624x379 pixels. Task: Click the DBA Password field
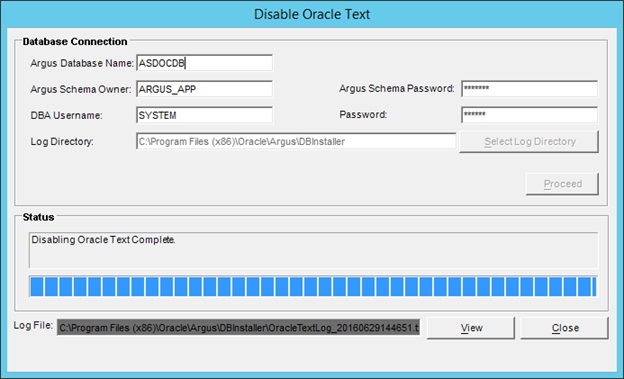(x=529, y=115)
